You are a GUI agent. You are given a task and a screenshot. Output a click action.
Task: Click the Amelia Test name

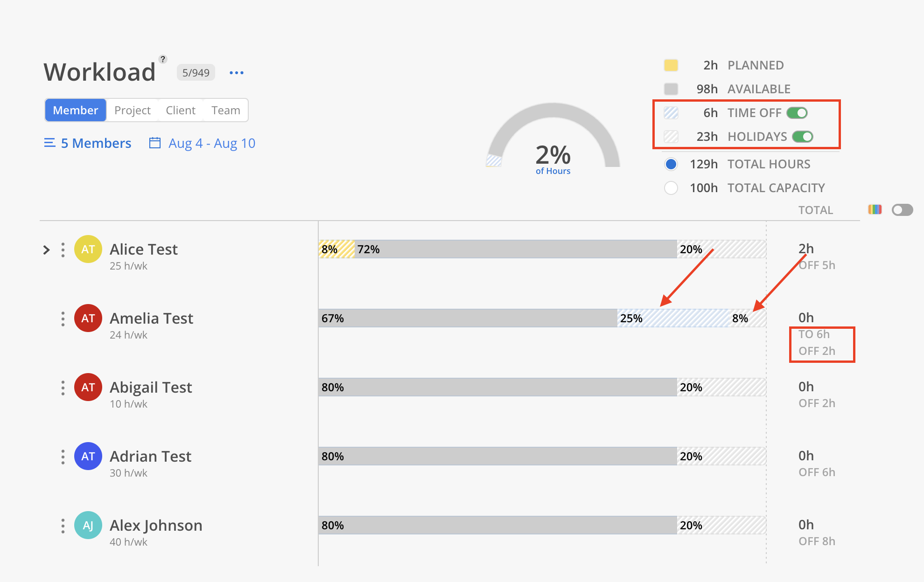pyautogui.click(x=151, y=319)
